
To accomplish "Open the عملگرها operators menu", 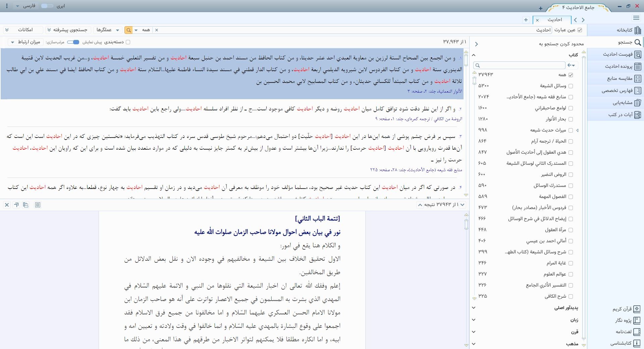I will pos(108,30).
